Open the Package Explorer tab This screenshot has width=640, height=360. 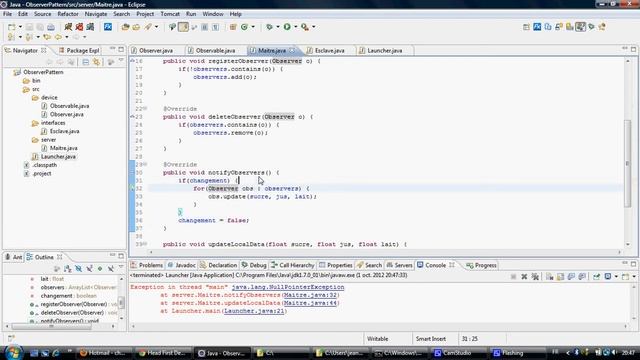point(79,51)
